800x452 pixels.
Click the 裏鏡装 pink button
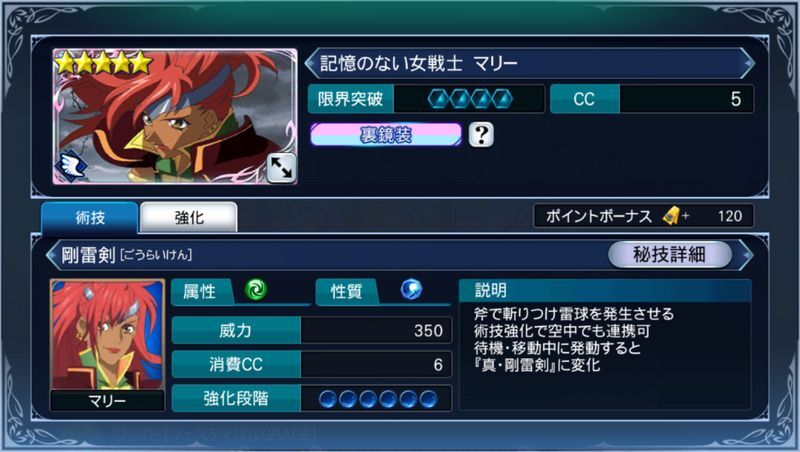(386, 135)
